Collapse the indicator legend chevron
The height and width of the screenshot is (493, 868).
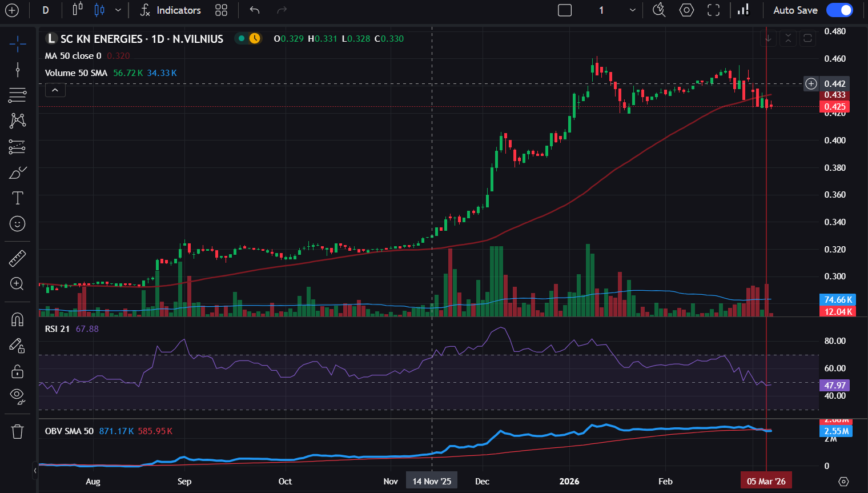pyautogui.click(x=55, y=90)
